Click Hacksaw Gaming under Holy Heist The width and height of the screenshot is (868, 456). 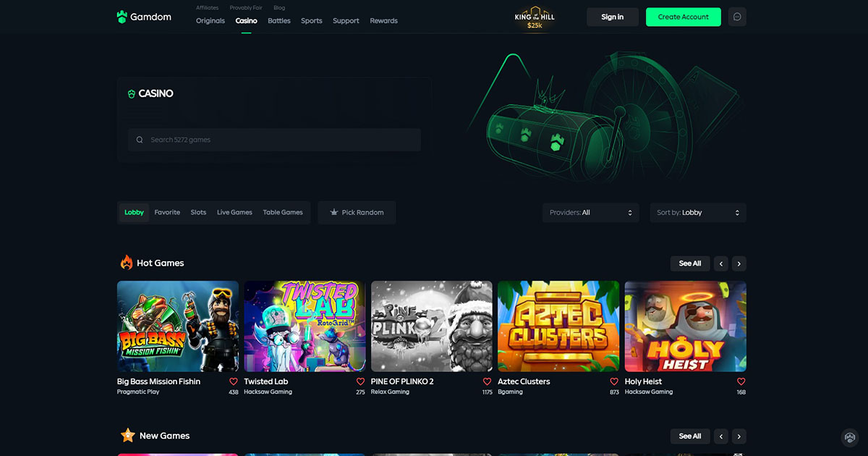(649, 392)
